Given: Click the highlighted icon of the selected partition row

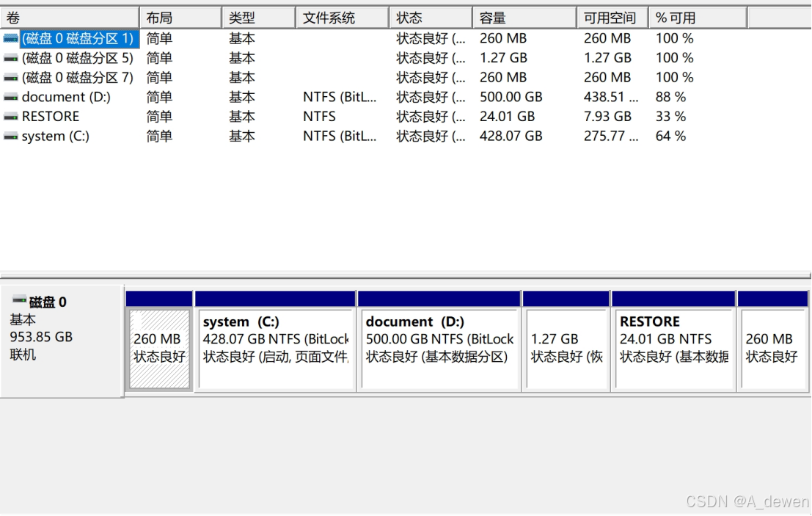Looking at the screenshot, I should (10, 38).
